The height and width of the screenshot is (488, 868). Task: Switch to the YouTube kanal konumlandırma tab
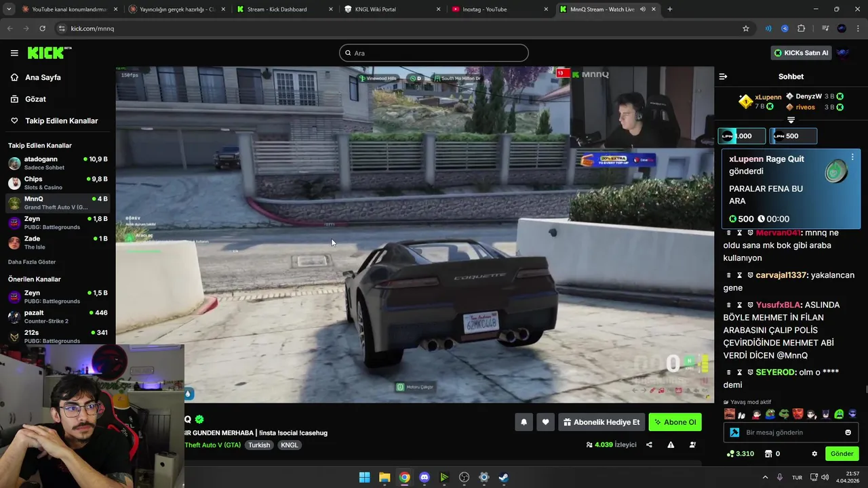click(x=69, y=9)
